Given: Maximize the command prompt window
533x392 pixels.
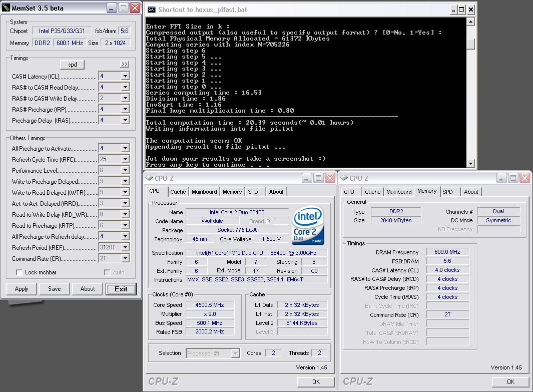Looking at the screenshot, I should coord(461,10).
